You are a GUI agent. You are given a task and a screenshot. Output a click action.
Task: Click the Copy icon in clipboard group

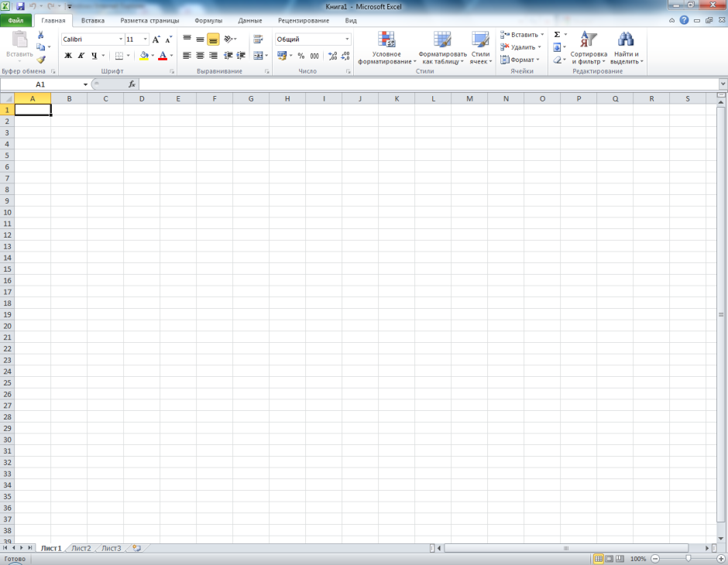pos(41,47)
